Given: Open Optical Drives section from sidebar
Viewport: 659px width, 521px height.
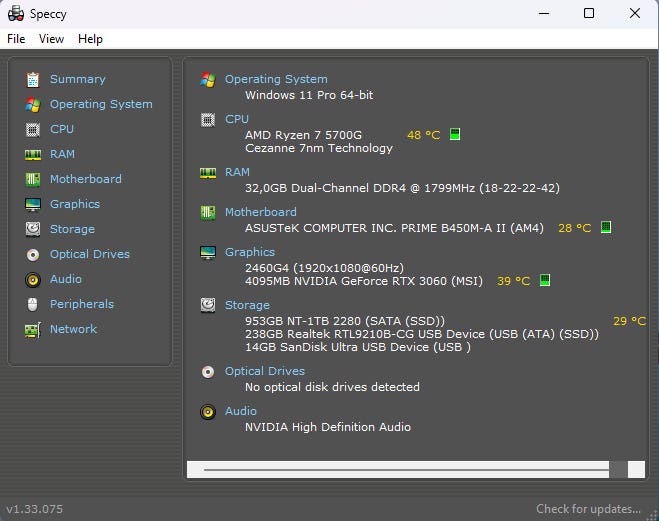Looking at the screenshot, I should coord(90,255).
